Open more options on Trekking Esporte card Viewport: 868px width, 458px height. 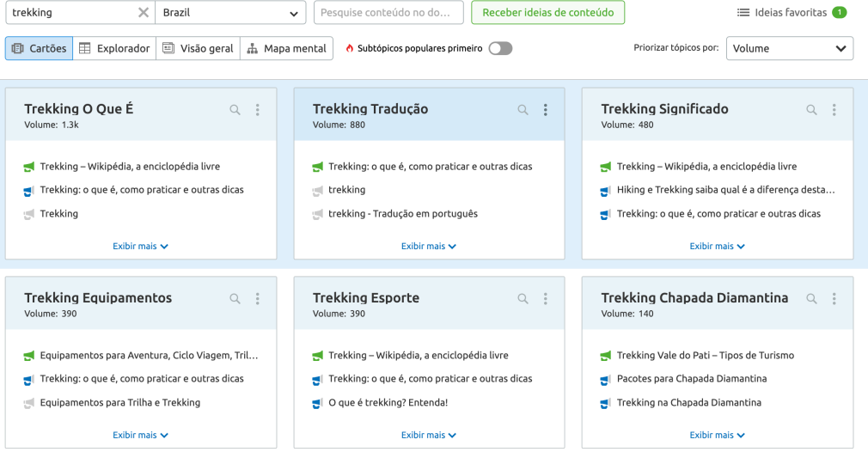click(x=545, y=298)
